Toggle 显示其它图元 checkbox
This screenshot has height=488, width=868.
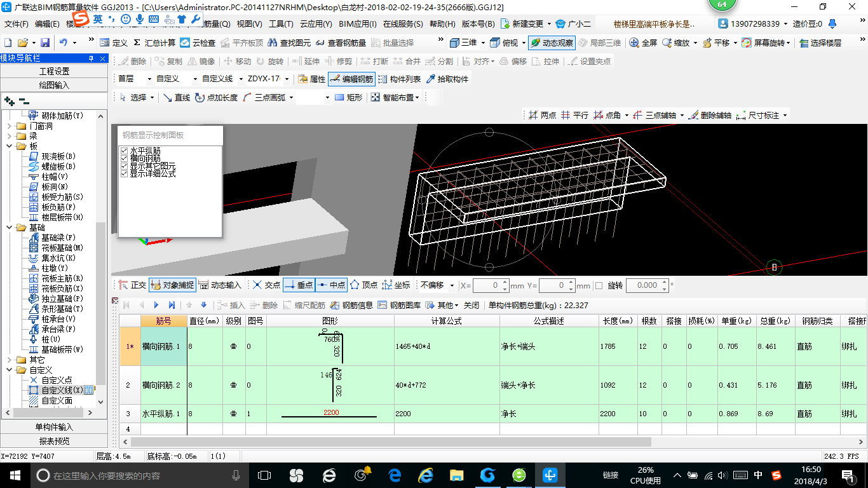click(x=125, y=166)
